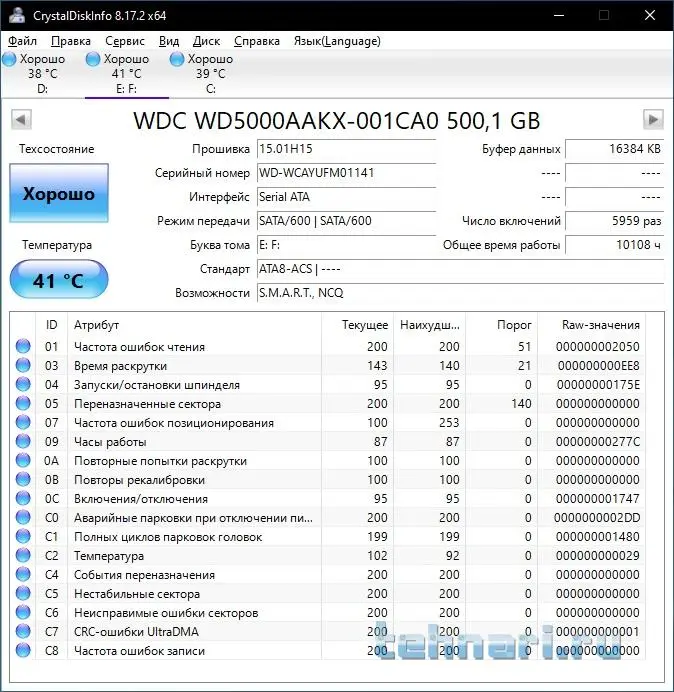Select disk D: status orb at 38 °C

(9, 60)
